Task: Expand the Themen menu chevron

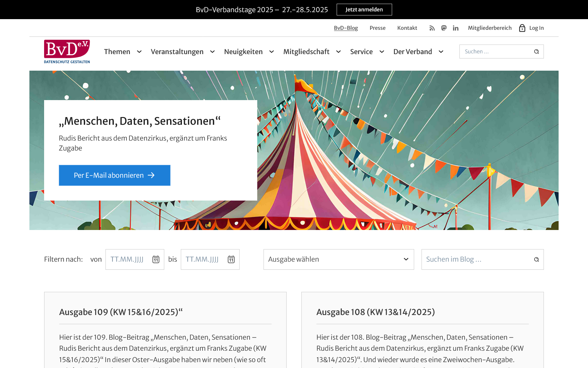Action: pos(139,52)
